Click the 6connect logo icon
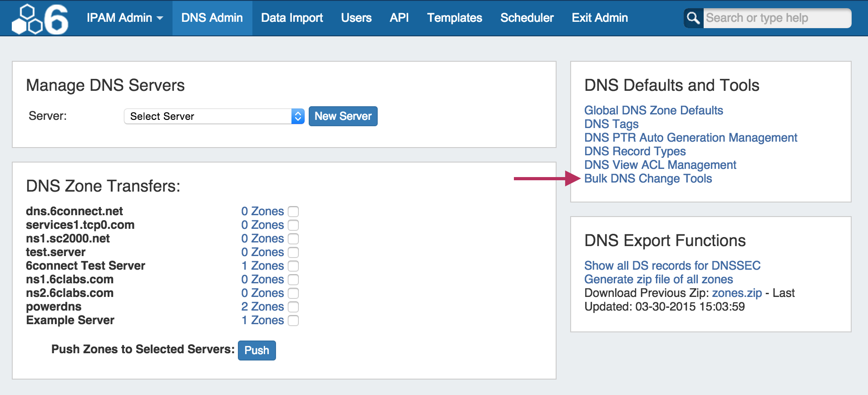This screenshot has width=868, height=395. coord(40,19)
